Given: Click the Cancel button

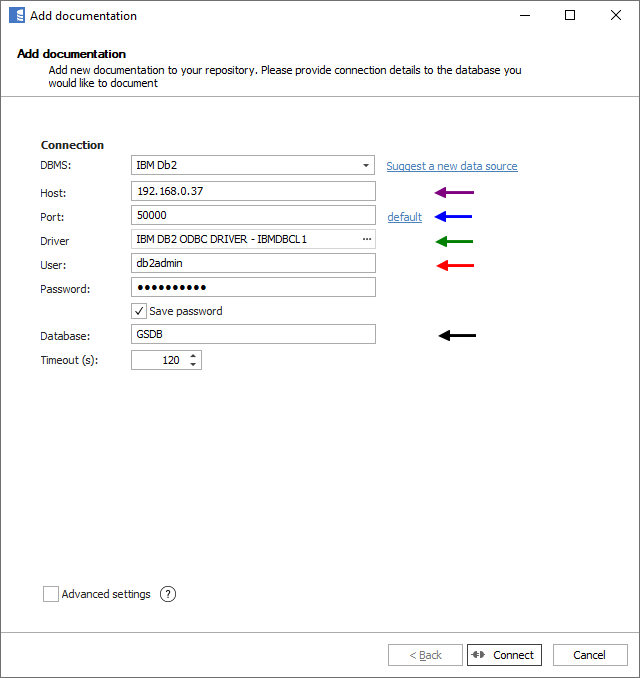Looking at the screenshot, I should click(590, 655).
